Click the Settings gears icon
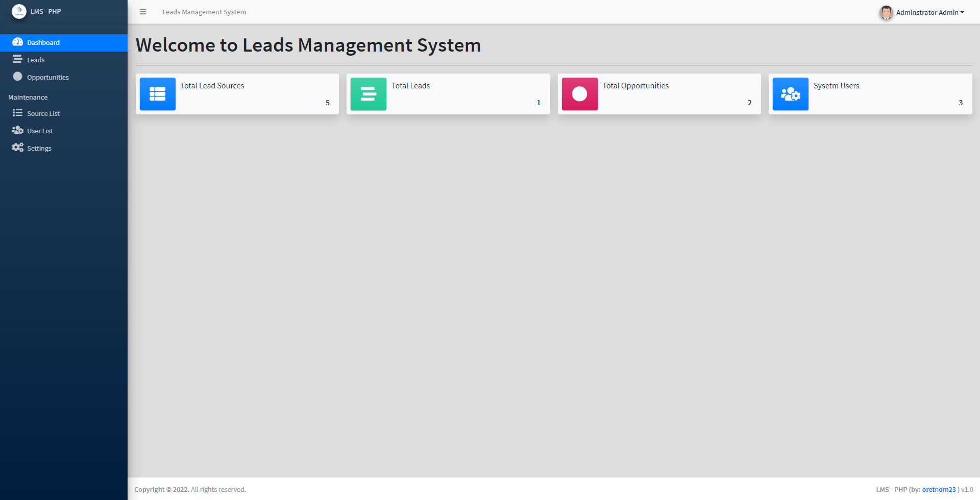This screenshot has height=500, width=980. (17, 148)
